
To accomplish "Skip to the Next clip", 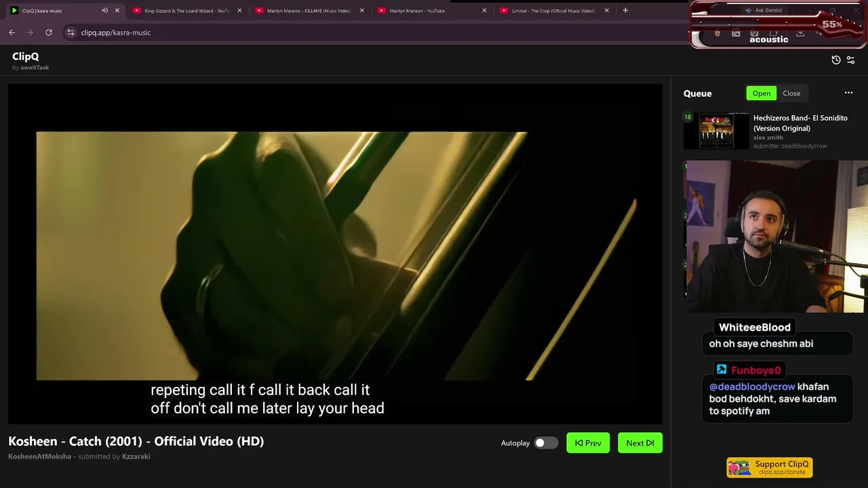I will [640, 443].
